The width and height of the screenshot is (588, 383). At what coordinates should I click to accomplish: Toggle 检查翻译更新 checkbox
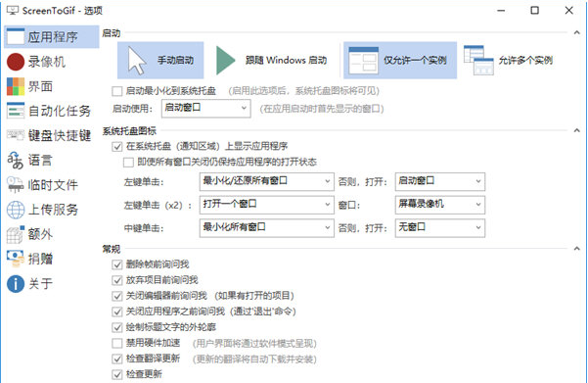[117, 359]
